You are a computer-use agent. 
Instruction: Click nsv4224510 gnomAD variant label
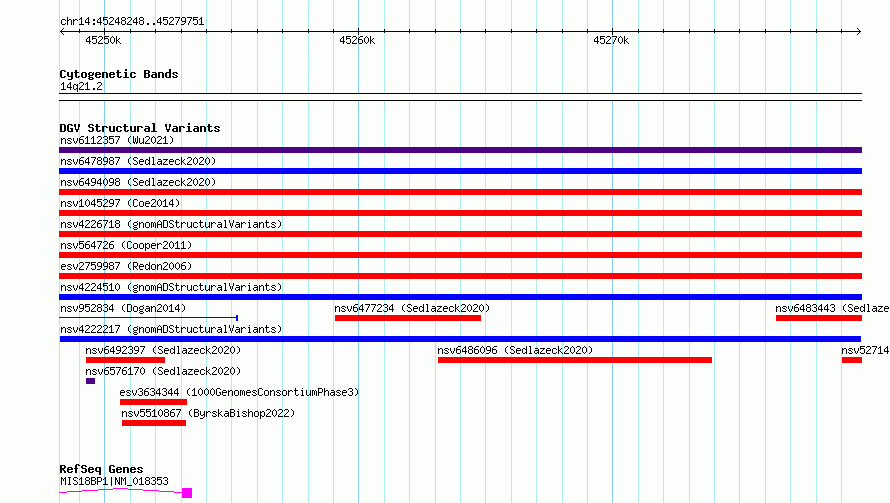[x=171, y=287]
